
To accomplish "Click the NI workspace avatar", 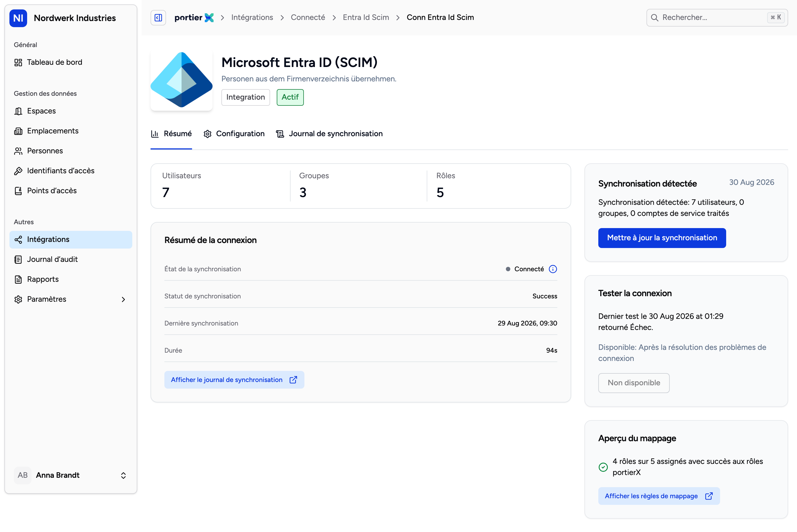I will (x=18, y=18).
